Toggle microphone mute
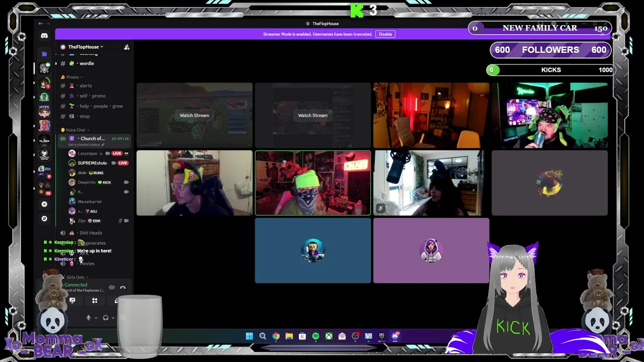The height and width of the screenshot is (362, 644). (89, 318)
